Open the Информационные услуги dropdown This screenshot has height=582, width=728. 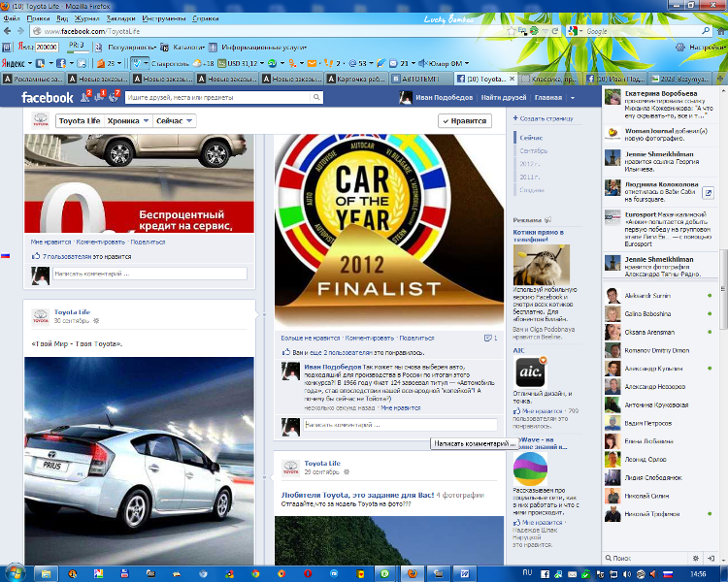(x=264, y=47)
